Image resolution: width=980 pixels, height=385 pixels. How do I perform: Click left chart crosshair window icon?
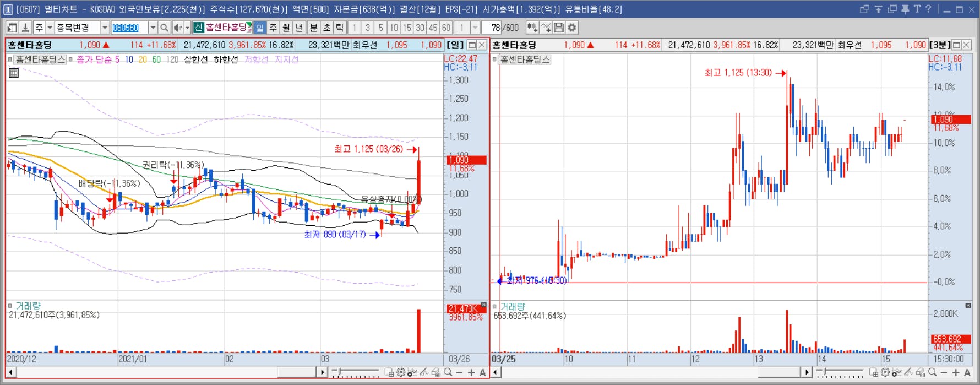pos(389,373)
